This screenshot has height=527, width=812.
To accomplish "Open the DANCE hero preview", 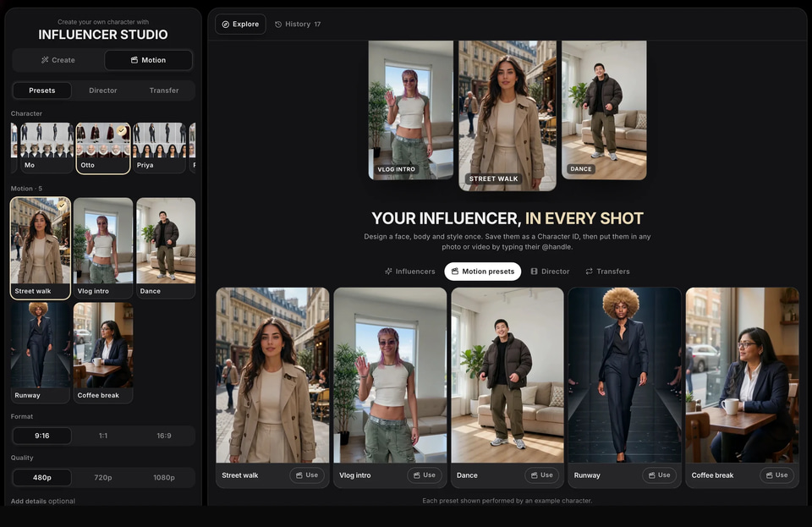I will (604, 110).
